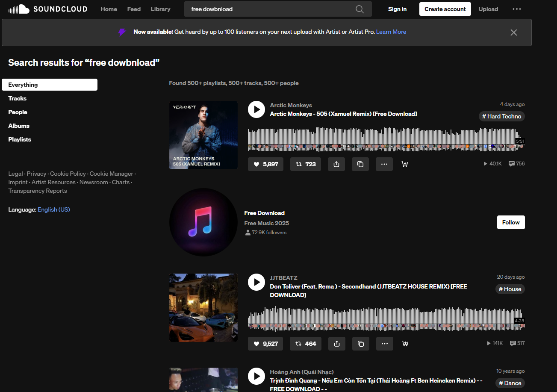The image size is (557, 392).
Task: Open More options for Arctic Monkeys track
Action: point(384,164)
